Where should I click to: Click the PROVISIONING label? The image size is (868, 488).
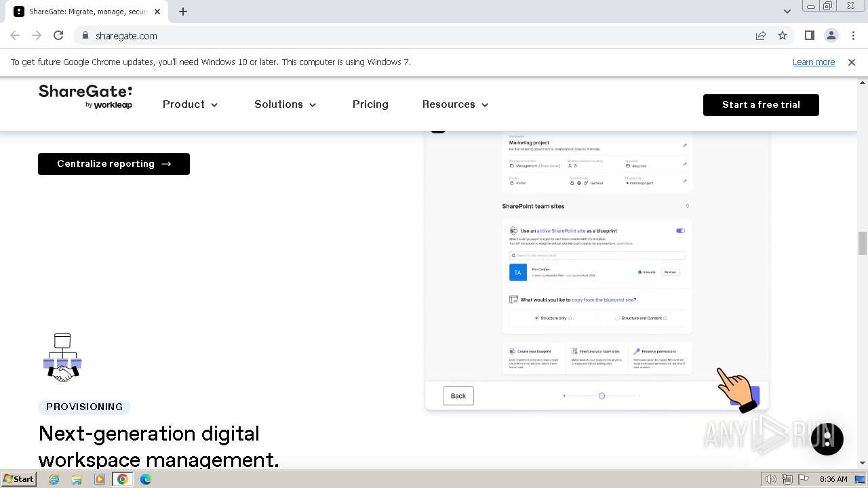coord(85,407)
